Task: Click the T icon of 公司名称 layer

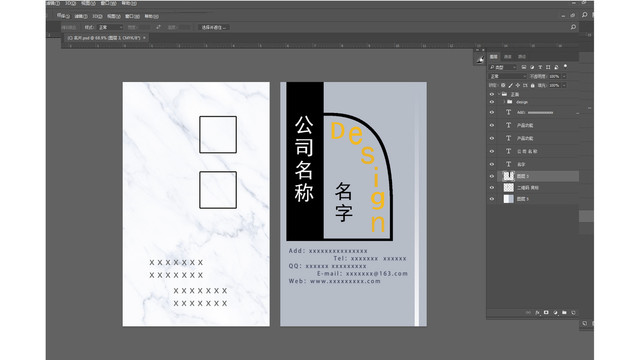Action: pos(508,151)
